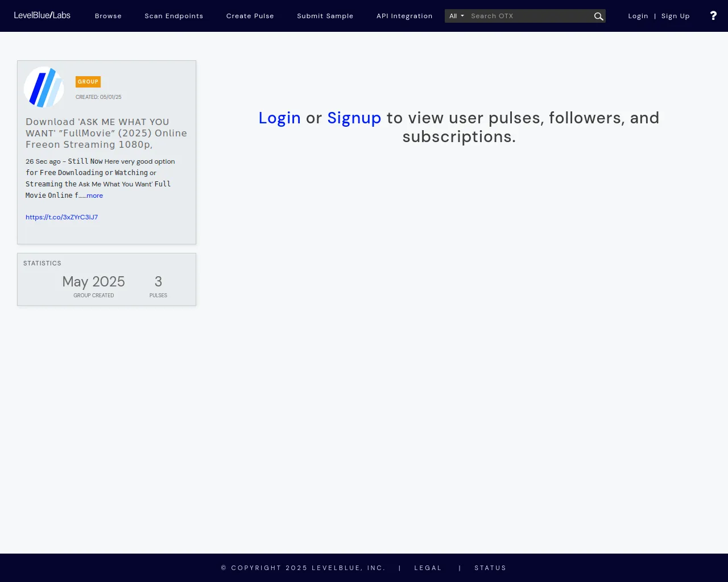Select Submit Sample in navigation

click(325, 16)
